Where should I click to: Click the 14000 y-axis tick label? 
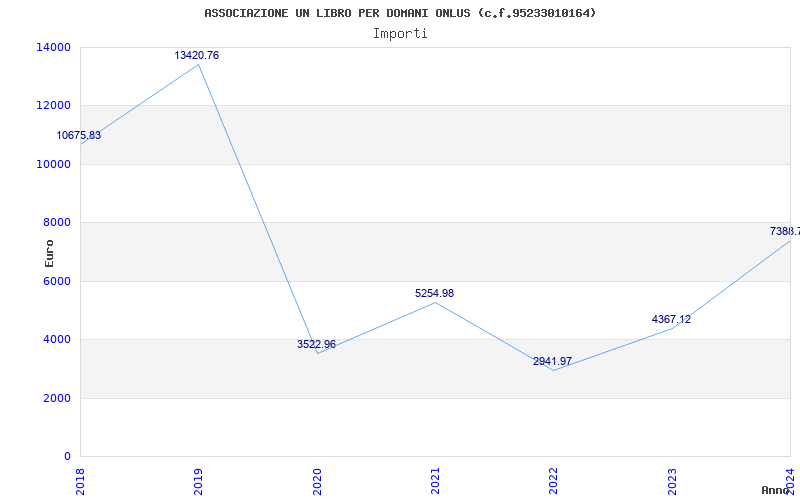(x=54, y=47)
